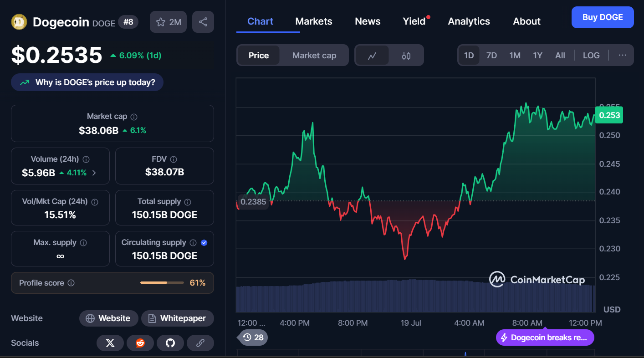Select the candlestick chart icon
The image size is (644, 358).
406,56
